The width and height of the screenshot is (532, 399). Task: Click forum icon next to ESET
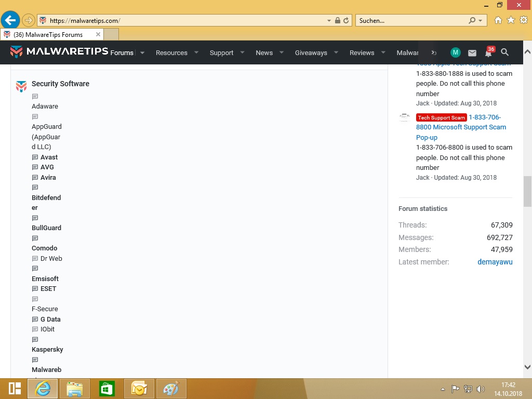(35, 289)
